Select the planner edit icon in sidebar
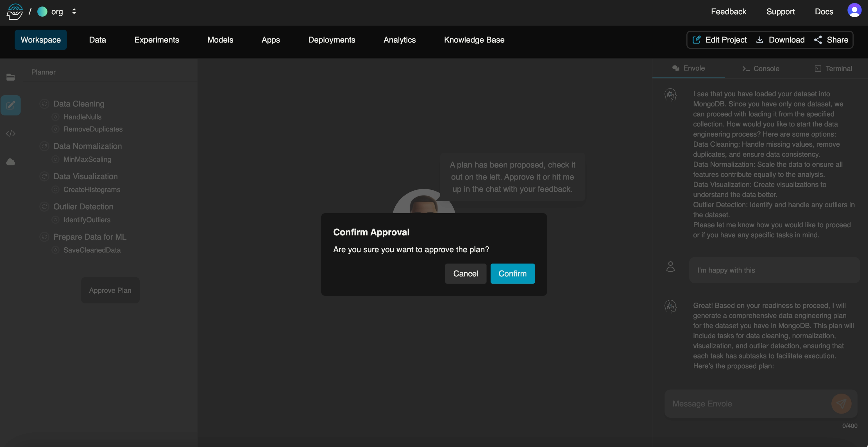Screen dimensions: 868x447 (x=11, y=105)
